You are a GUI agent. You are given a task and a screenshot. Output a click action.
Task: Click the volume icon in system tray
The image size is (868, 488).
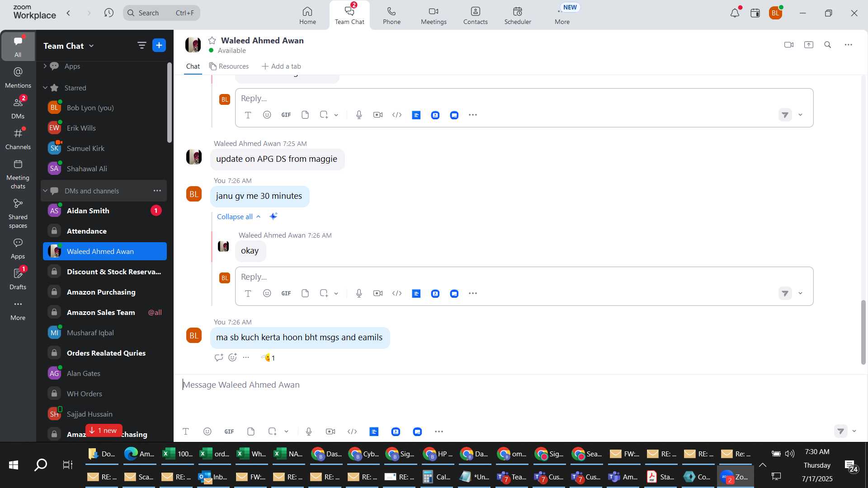click(790, 453)
